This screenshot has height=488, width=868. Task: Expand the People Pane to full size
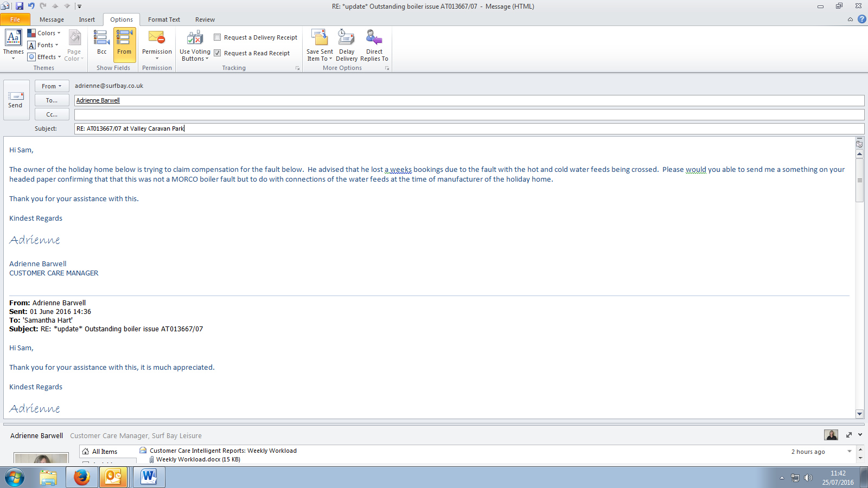pyautogui.click(x=849, y=435)
